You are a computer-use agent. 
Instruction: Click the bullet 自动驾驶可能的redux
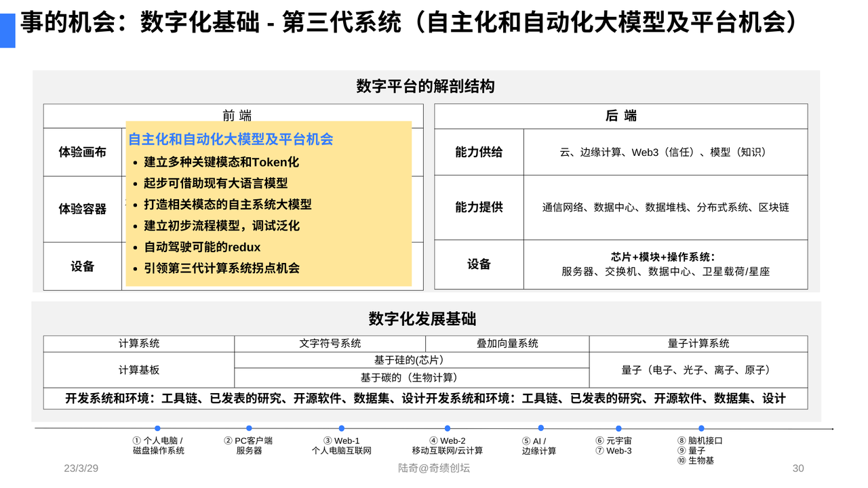[202, 247]
